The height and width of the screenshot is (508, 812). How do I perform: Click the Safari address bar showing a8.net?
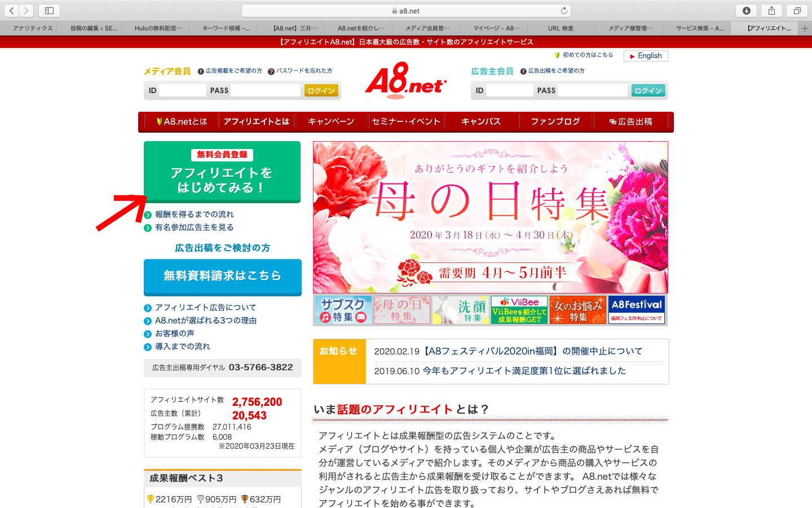406,11
